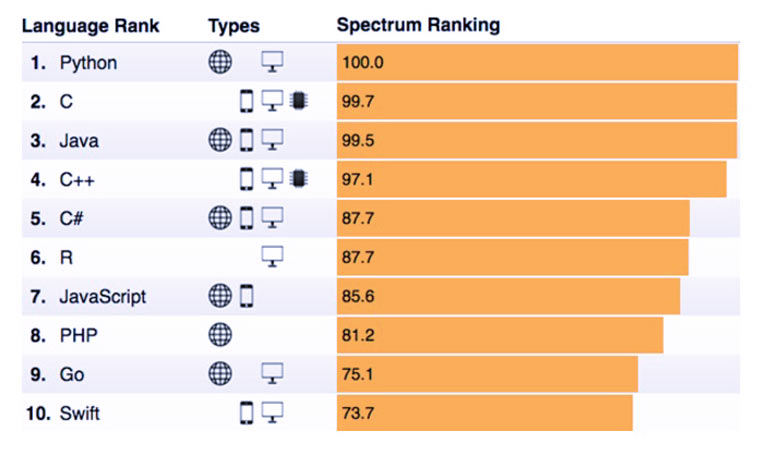The image size is (760, 455).
Task: Click the web icon in PHP row
Action: coord(220,334)
